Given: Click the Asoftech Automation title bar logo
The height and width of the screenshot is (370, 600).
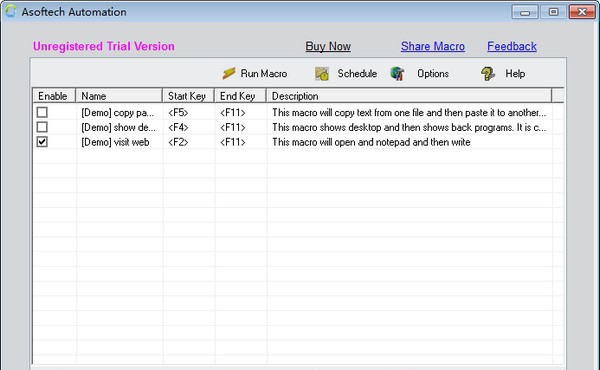Looking at the screenshot, I should pos(11,11).
